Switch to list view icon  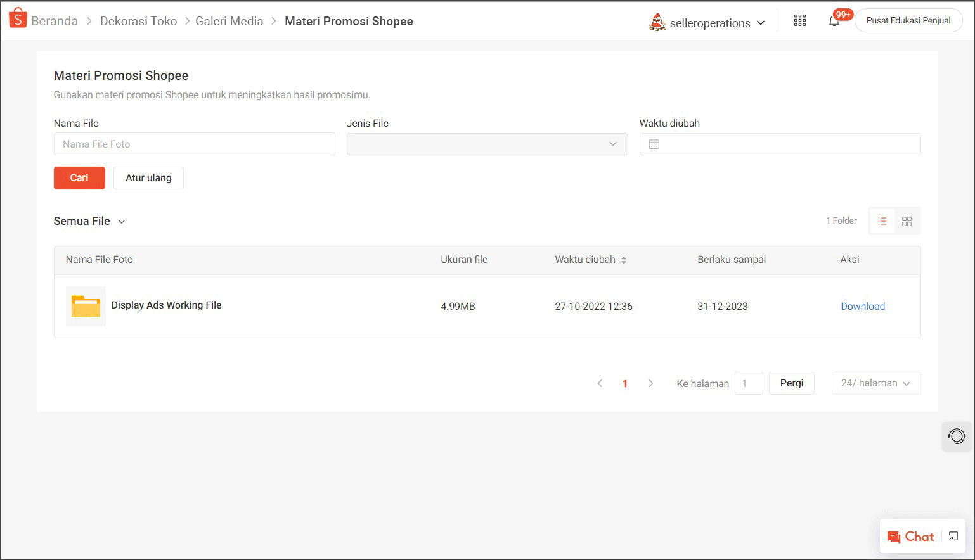coord(882,221)
